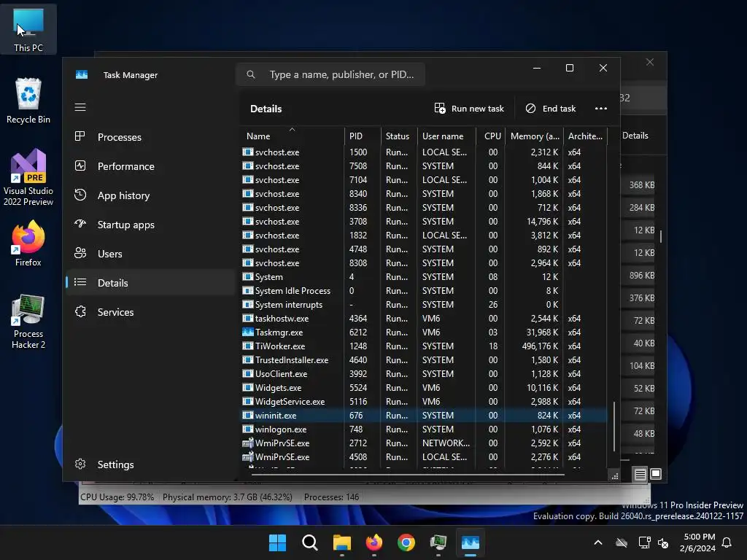The width and height of the screenshot is (747, 560).
Task: Click the network tray icon
Action: [645, 542]
